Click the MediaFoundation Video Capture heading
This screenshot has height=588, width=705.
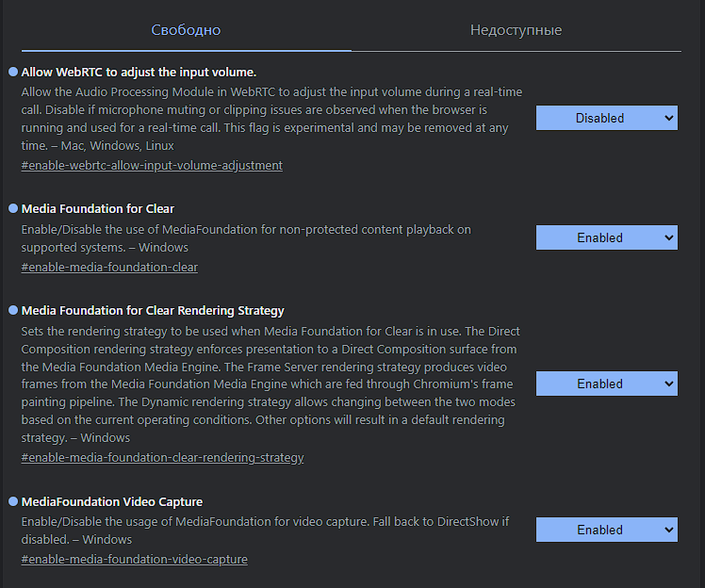[112, 501]
